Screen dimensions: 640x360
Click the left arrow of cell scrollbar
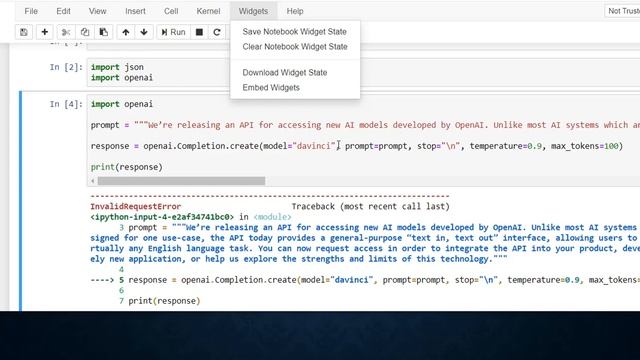coord(93,181)
